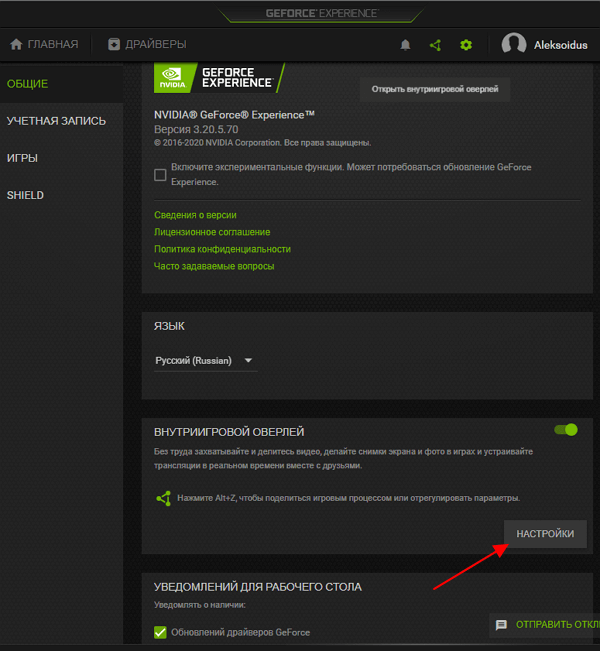
Task: Click the Уведомлять о наличии label
Action: 200,605
